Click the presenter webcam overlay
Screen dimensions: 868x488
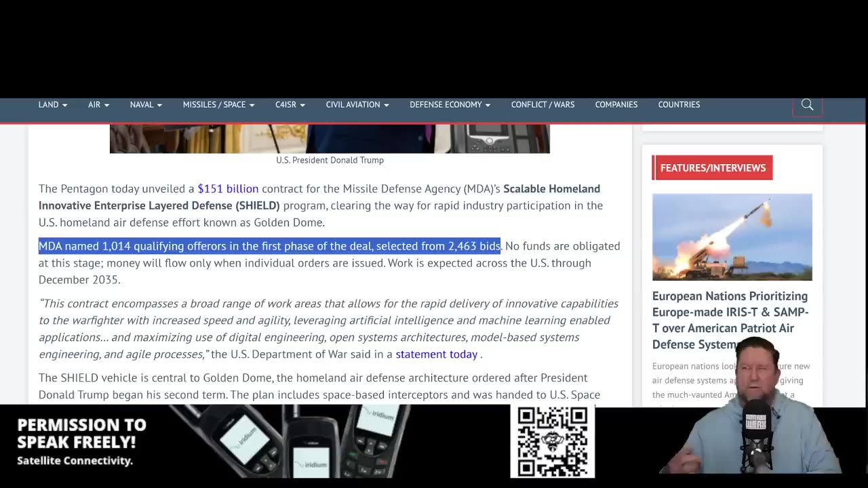[753, 407]
